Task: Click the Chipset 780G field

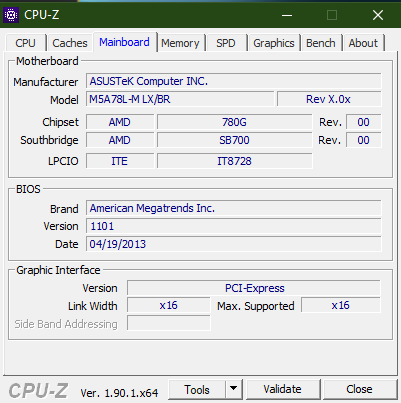Action: pos(234,122)
